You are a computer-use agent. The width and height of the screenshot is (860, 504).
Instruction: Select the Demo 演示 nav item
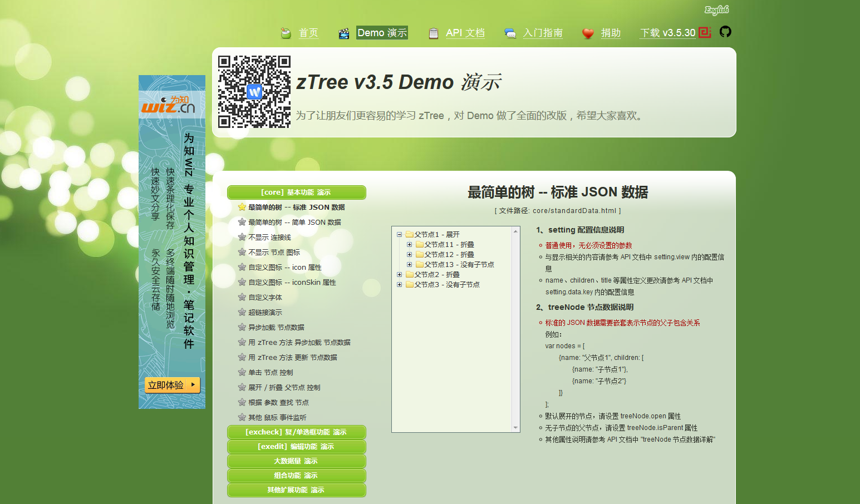(x=382, y=33)
